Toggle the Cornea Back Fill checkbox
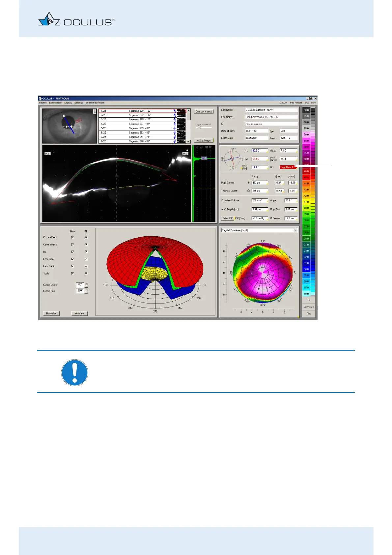 tap(86, 245)
